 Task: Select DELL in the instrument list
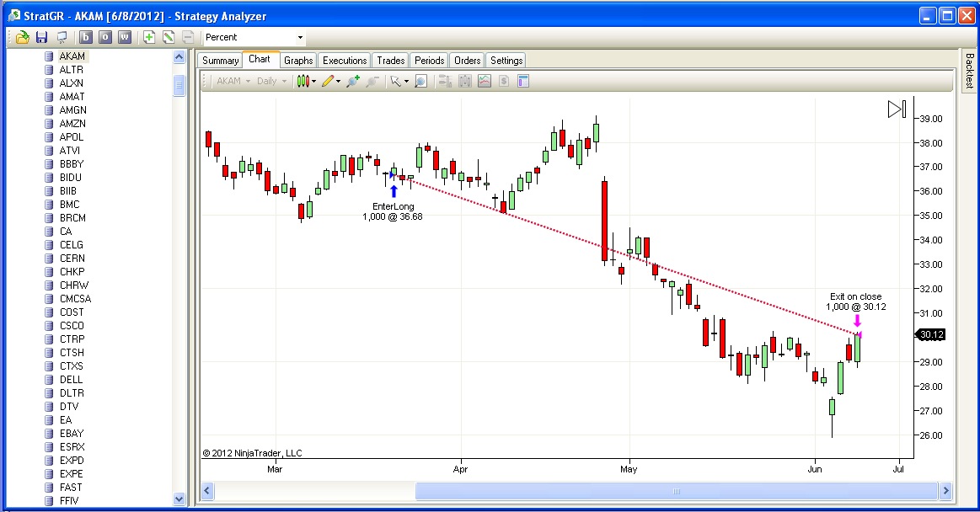click(x=72, y=380)
